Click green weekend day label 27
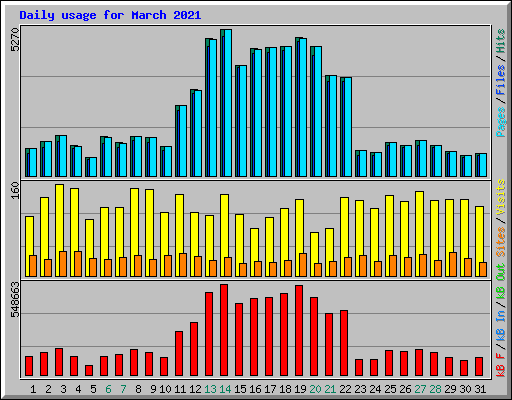Screen dimensions: 512x400 point(420,389)
